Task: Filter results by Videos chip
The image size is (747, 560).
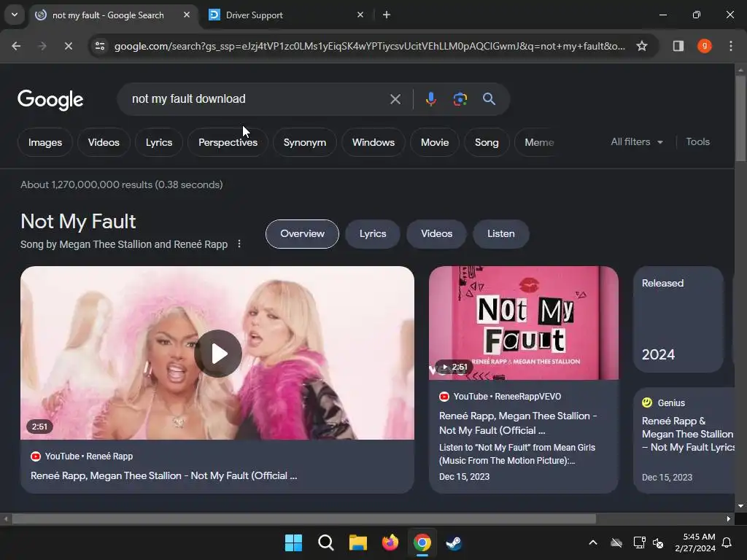Action: click(104, 142)
